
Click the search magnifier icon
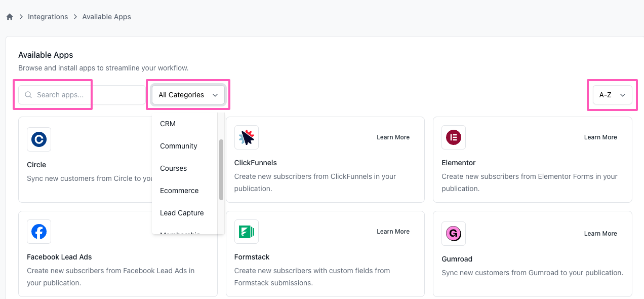tap(28, 95)
